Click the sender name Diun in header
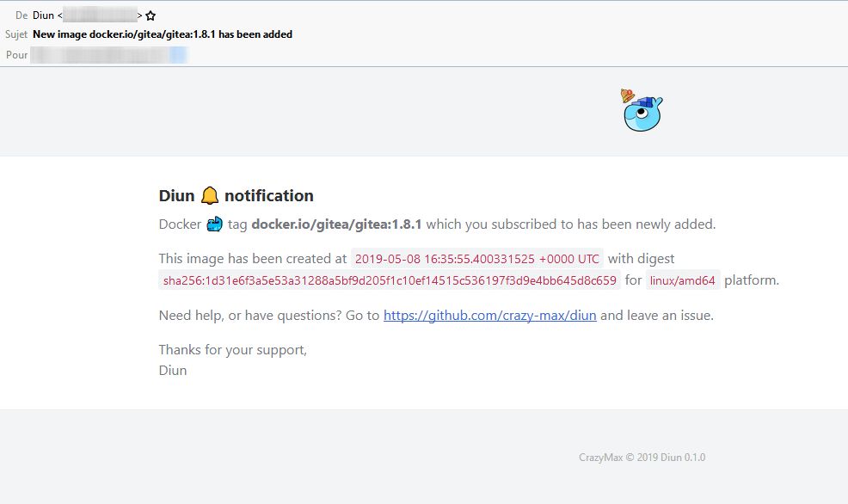 click(x=43, y=15)
